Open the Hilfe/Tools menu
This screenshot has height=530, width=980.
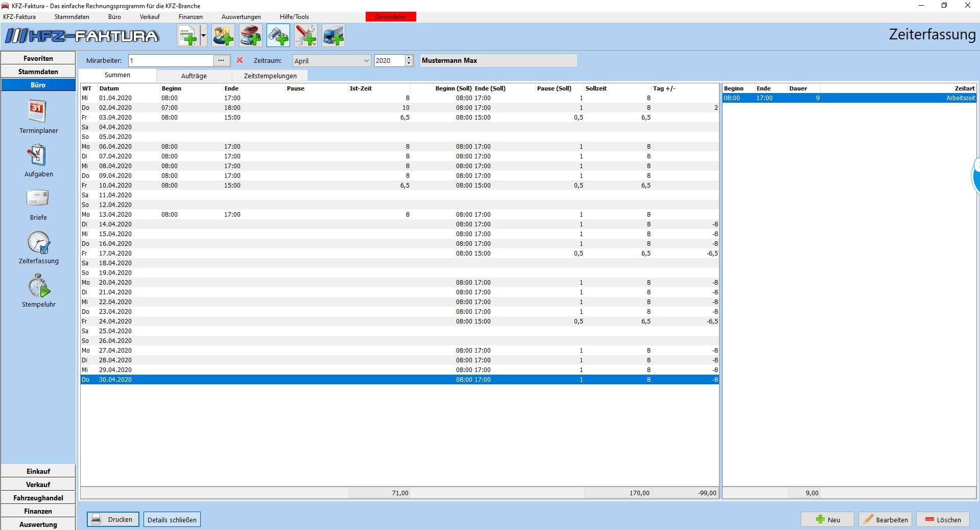pyautogui.click(x=294, y=17)
